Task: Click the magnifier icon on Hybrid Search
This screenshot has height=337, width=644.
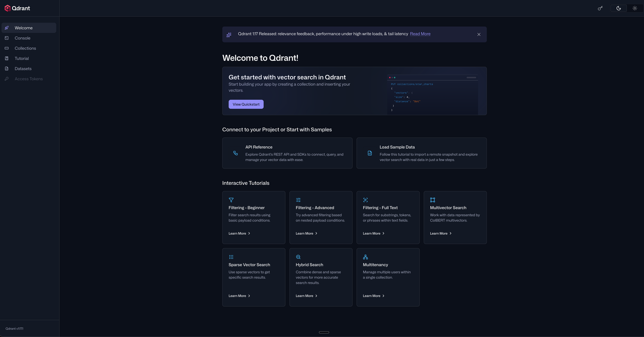Action: click(x=298, y=257)
